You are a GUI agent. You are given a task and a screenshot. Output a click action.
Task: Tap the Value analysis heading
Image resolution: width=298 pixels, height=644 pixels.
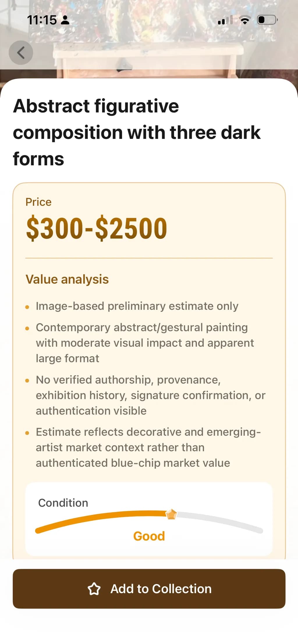coord(67,279)
